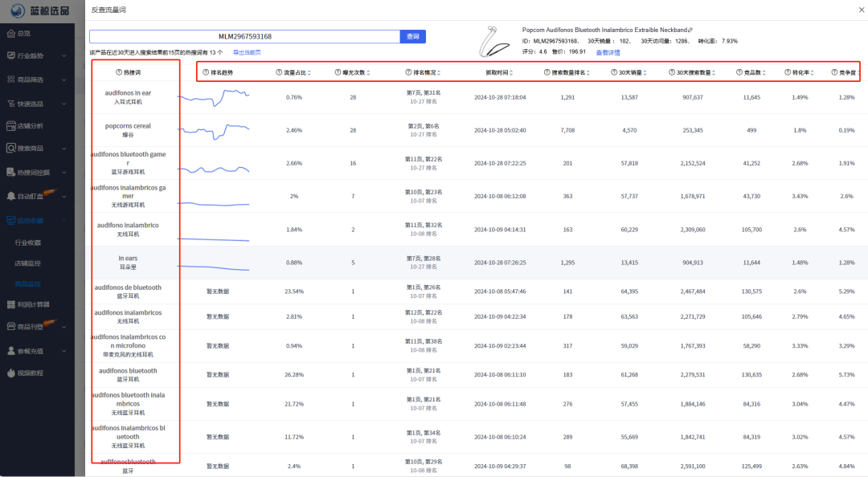Click the 搜索商品 magnifier icon in sidebar
This screenshot has width=868, height=477.
(x=11, y=149)
